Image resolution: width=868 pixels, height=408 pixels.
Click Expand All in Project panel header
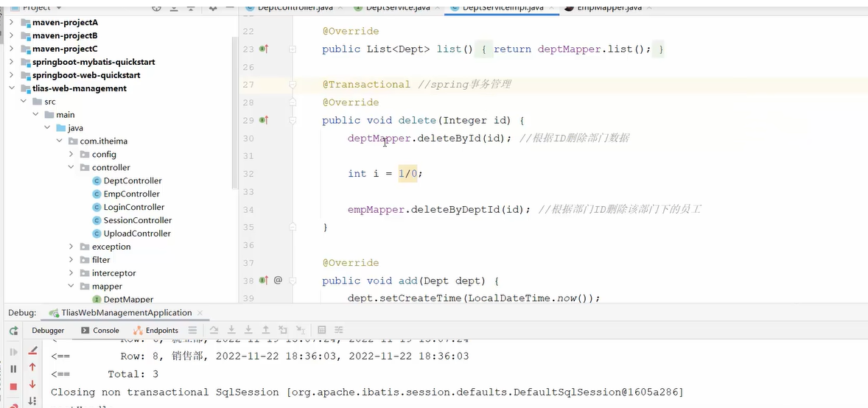tap(174, 8)
